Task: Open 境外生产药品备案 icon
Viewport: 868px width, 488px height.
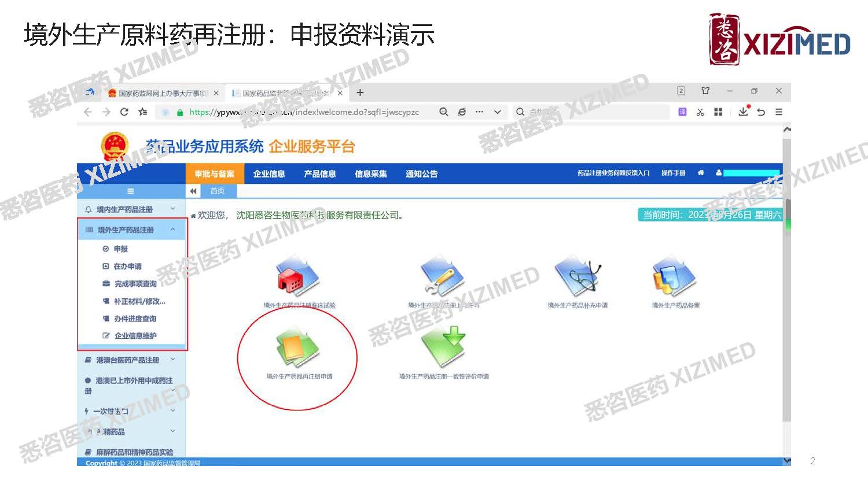Action: [675, 278]
